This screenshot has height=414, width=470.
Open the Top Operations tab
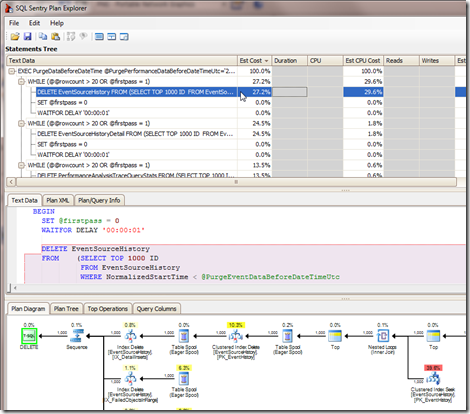[107, 309]
